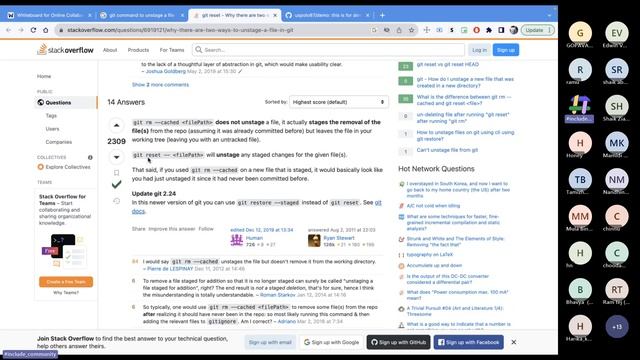Open the About menu item
Image resolution: width=640 pixels, height=360 pixels.
pyautogui.click(x=110, y=50)
